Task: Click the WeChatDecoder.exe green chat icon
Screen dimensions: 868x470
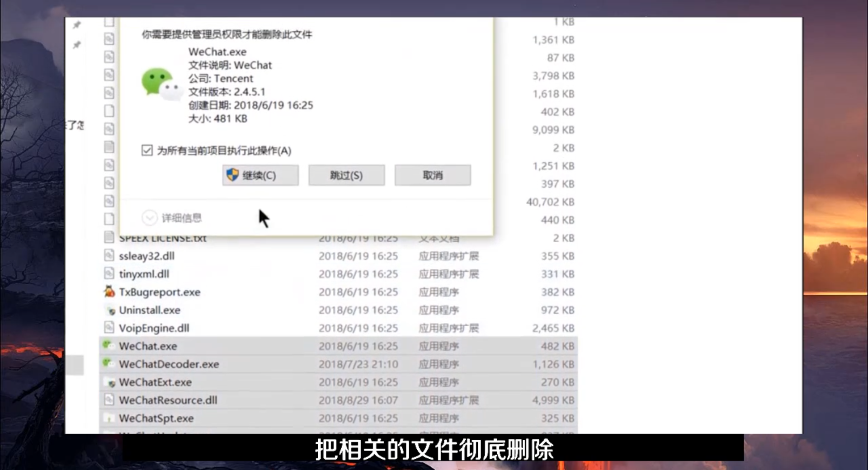Action: pos(108,363)
